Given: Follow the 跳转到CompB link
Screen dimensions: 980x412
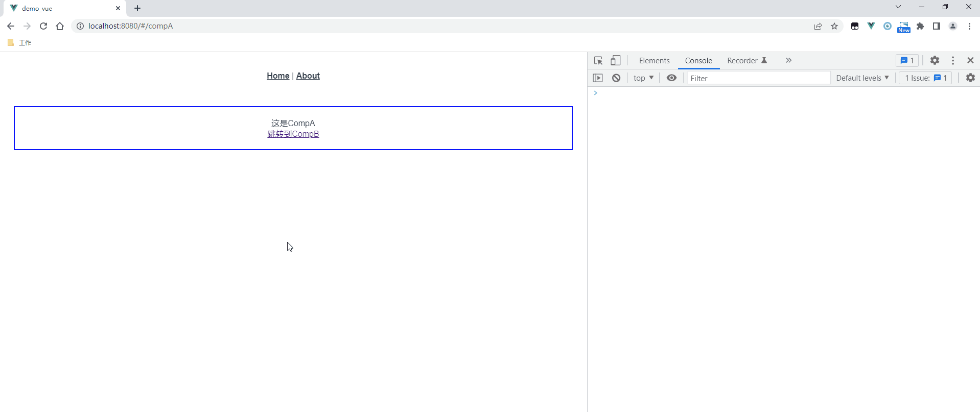Looking at the screenshot, I should pyautogui.click(x=293, y=134).
